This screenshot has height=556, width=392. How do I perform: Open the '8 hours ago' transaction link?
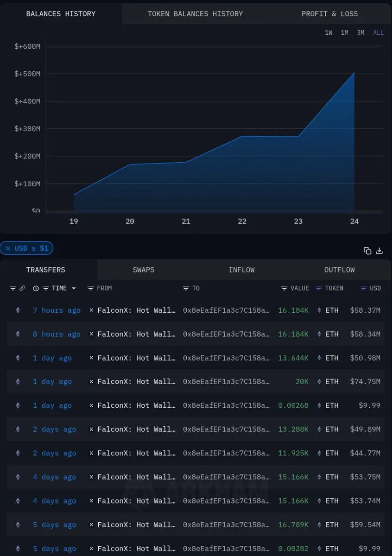57,334
